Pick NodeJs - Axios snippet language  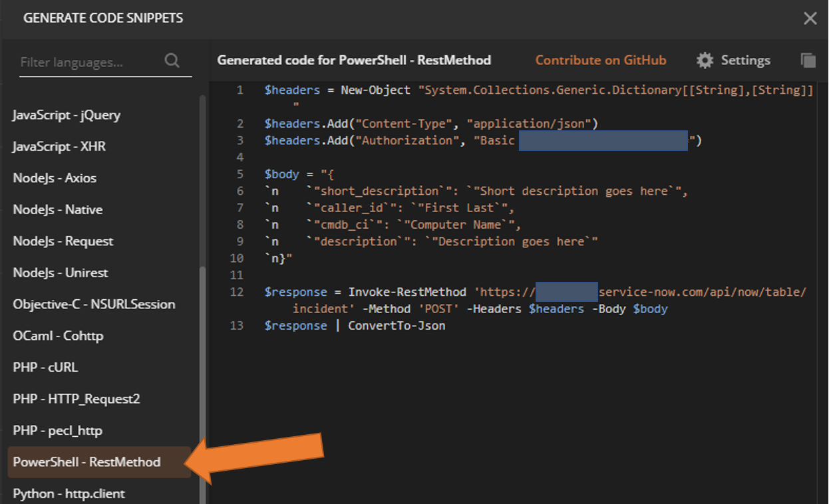(55, 178)
